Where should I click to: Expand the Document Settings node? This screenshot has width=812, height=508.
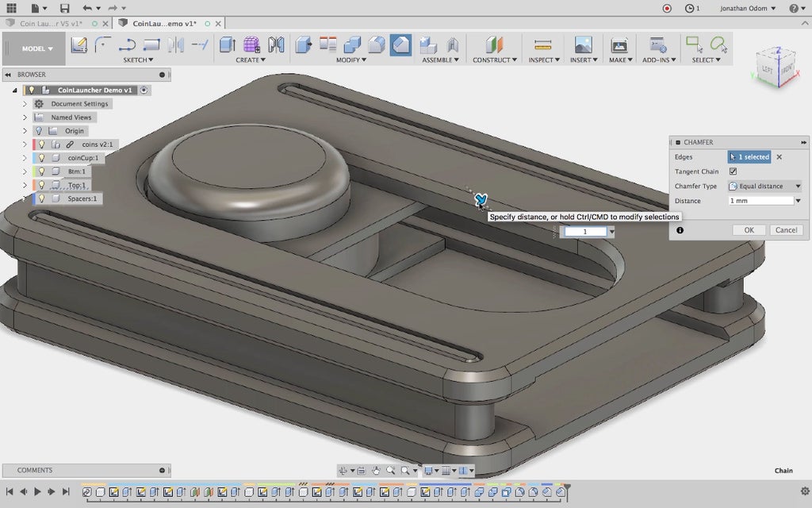tap(25, 104)
